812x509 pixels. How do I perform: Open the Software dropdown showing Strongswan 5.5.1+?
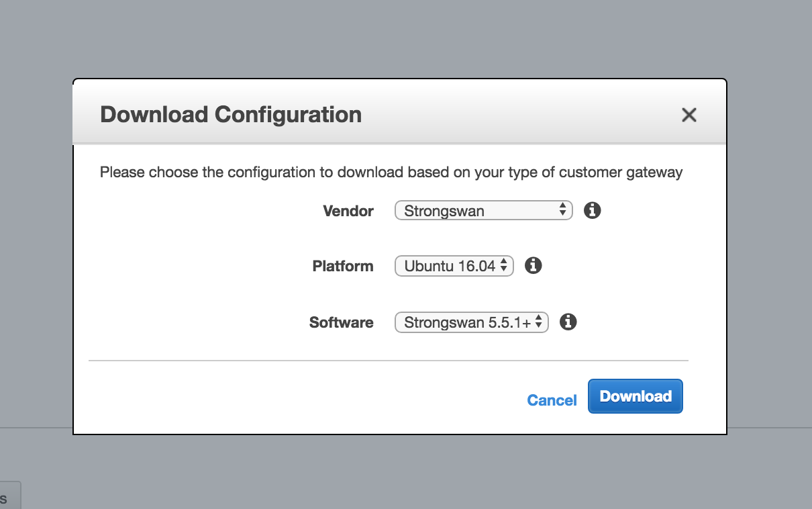pyautogui.click(x=472, y=322)
